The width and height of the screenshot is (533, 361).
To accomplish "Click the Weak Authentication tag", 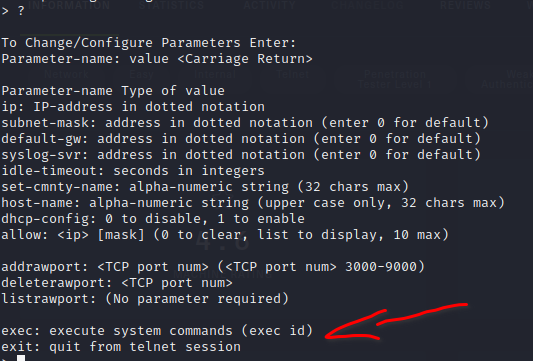I will point(507,79).
